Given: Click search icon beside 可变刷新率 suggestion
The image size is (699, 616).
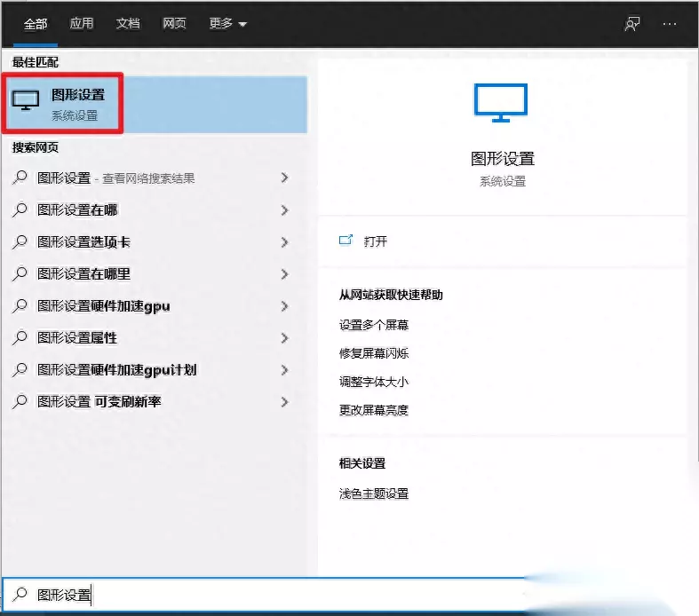Looking at the screenshot, I should click(20, 402).
